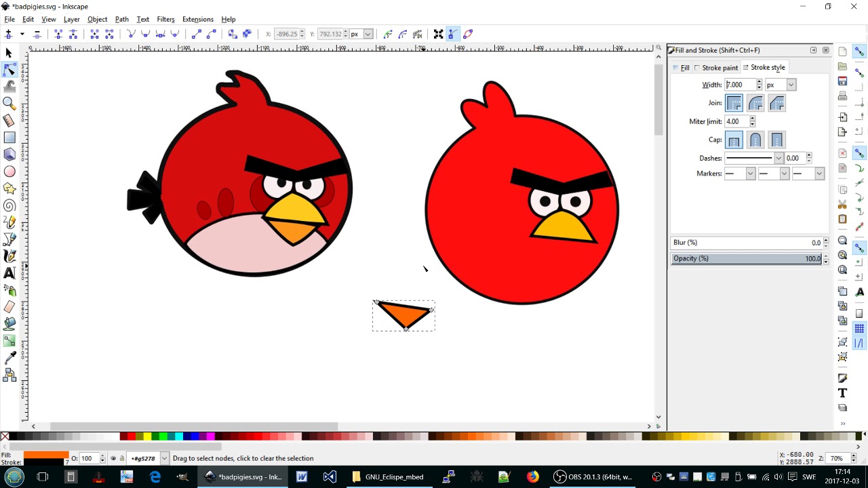Click the stroke Width input field
The image size is (868, 488).
[740, 85]
